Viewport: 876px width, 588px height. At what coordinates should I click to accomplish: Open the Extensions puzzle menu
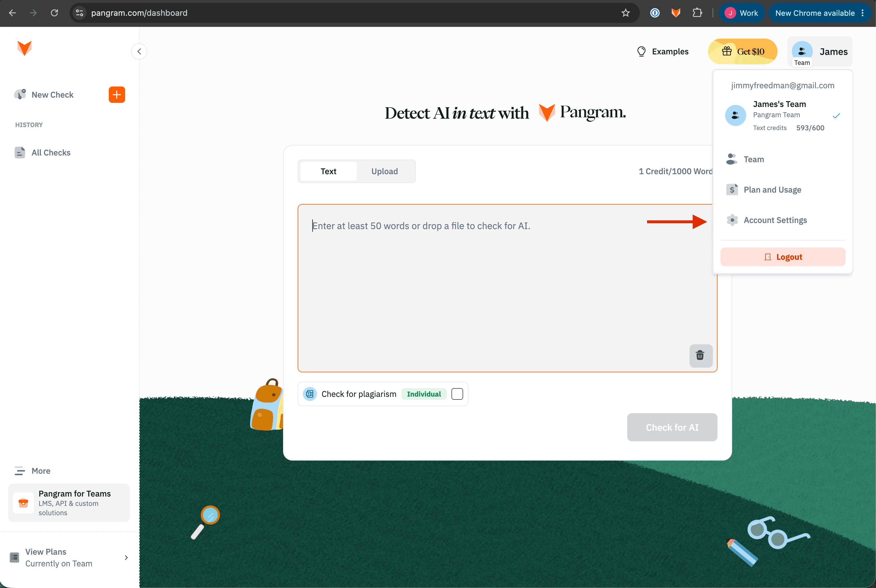pyautogui.click(x=697, y=13)
